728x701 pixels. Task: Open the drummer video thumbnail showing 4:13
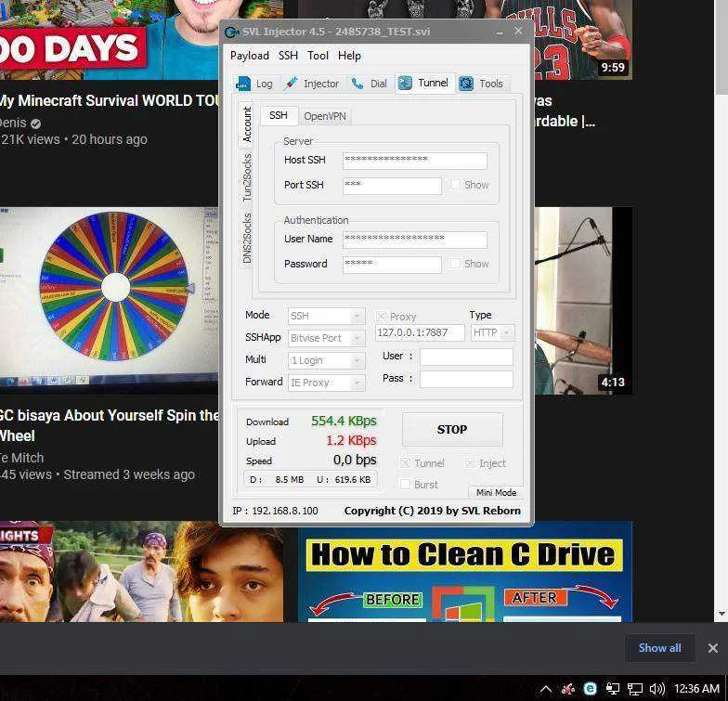583,301
